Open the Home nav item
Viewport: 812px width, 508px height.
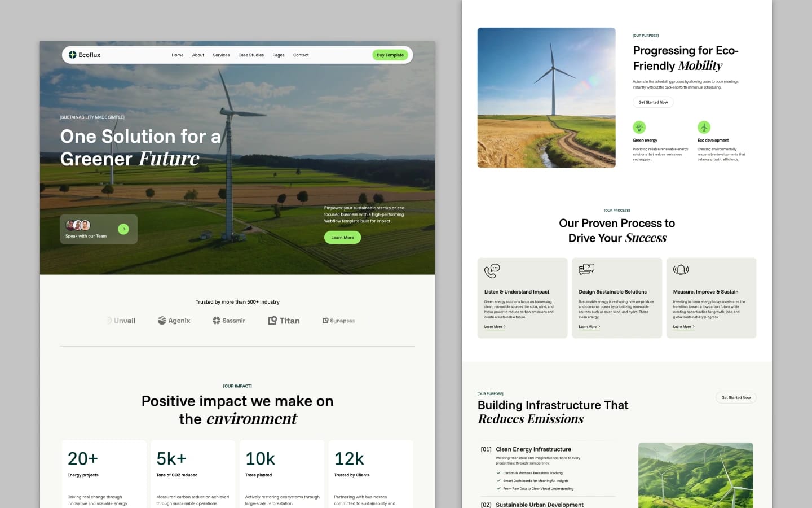point(178,55)
